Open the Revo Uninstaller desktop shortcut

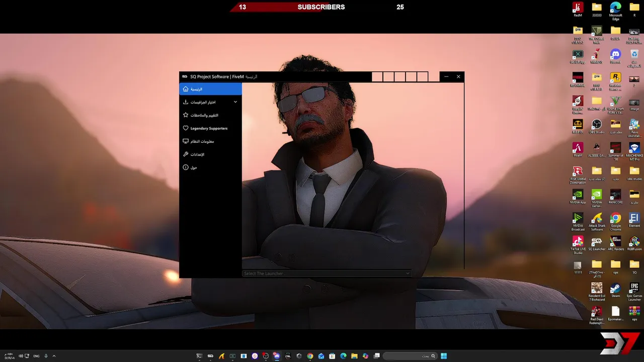(x=634, y=128)
